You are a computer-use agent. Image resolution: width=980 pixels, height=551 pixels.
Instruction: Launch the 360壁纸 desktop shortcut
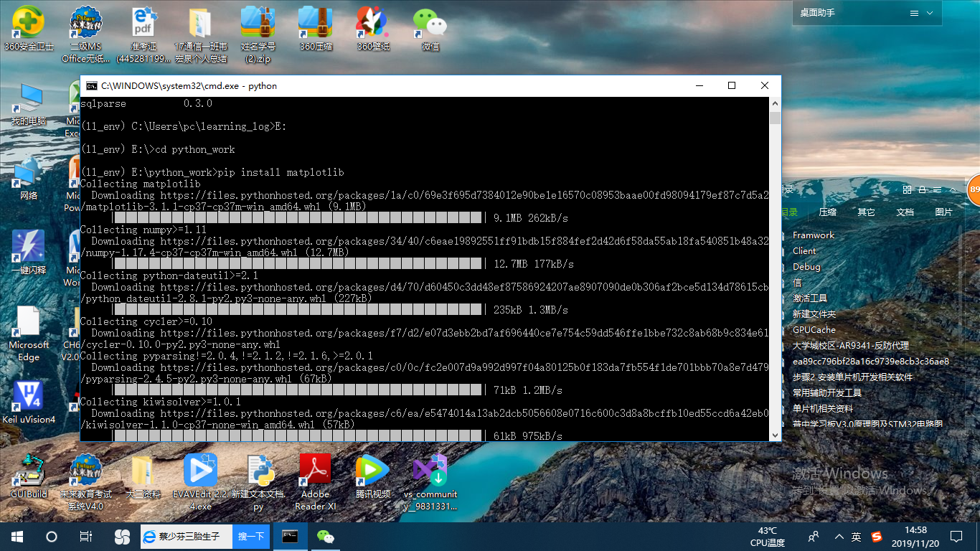(x=373, y=29)
